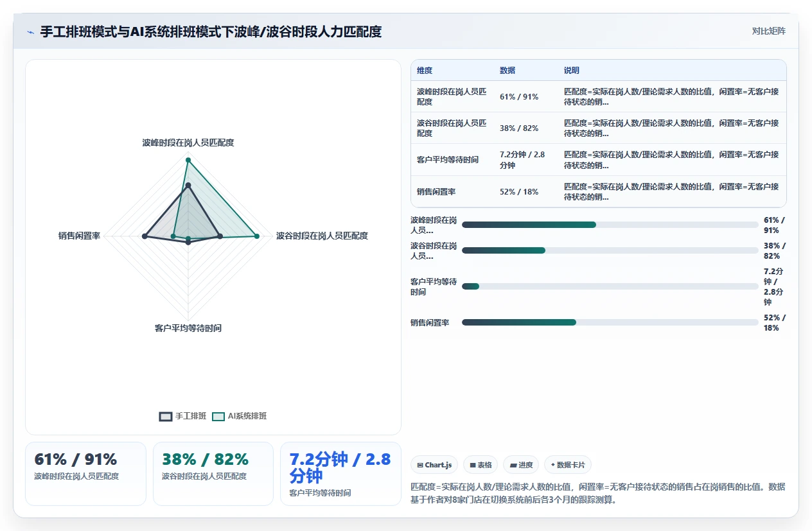Click radar axis label 波谷时段在岗人员匹配度
This screenshot has height=531, width=812.
[x=322, y=236]
